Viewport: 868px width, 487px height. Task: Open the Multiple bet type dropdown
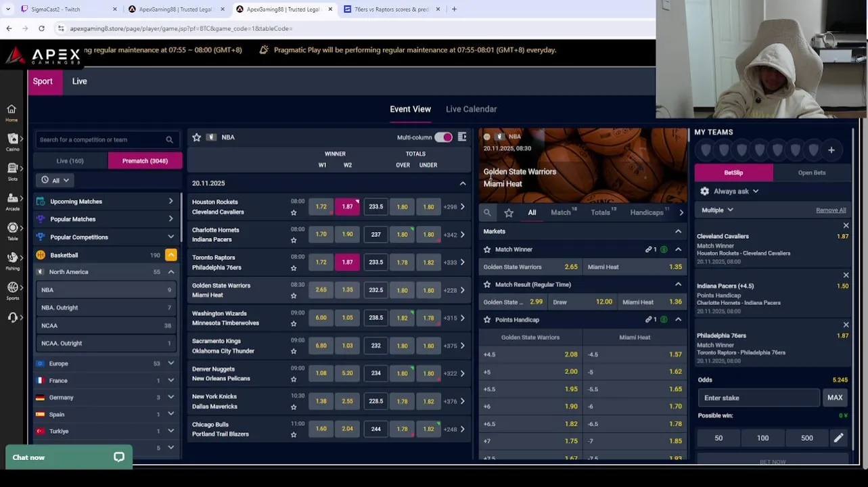click(717, 210)
